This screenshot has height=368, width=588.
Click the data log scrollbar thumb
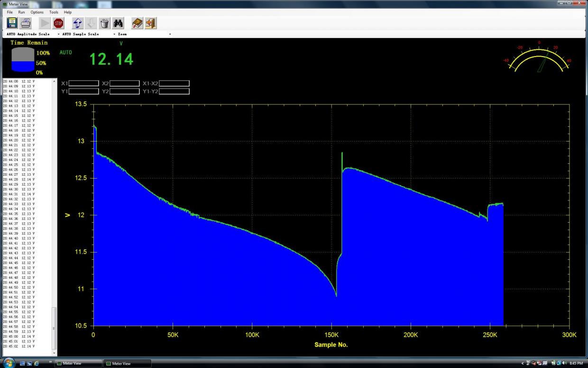[x=54, y=328]
